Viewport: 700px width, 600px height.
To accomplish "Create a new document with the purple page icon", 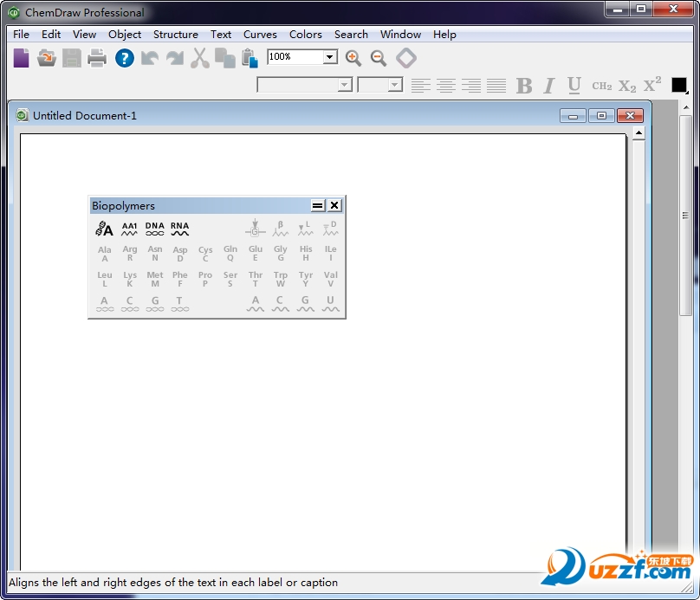I will coord(21,58).
